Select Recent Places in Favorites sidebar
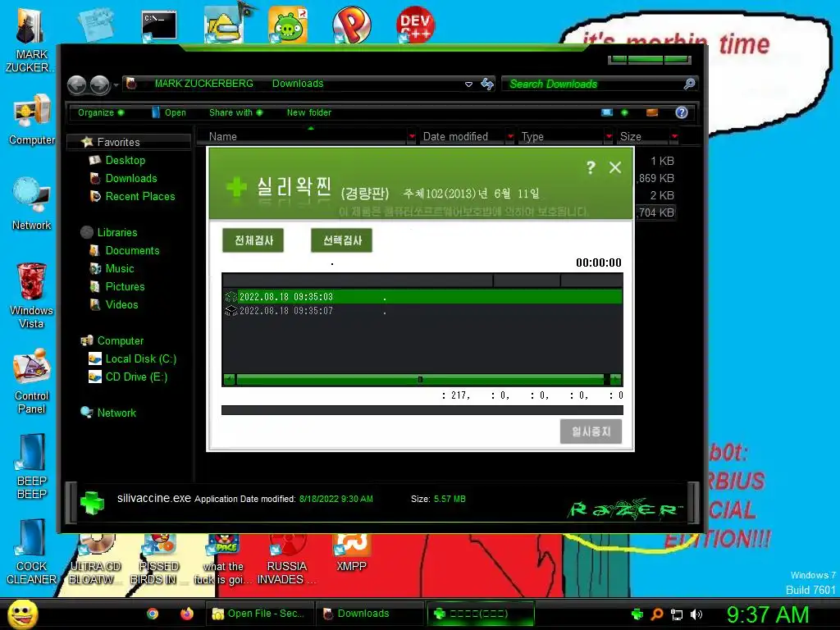 coord(139,197)
